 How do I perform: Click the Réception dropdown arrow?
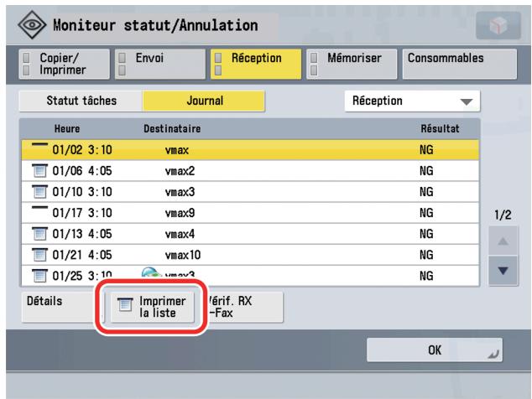point(467,101)
